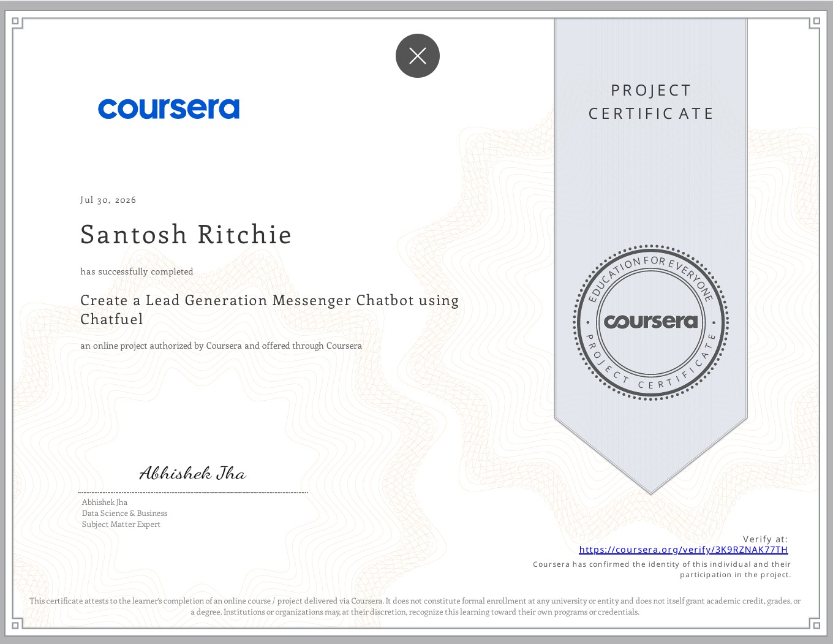The width and height of the screenshot is (833, 644).
Task: Click the Data Science & Business line
Action: 125,513
